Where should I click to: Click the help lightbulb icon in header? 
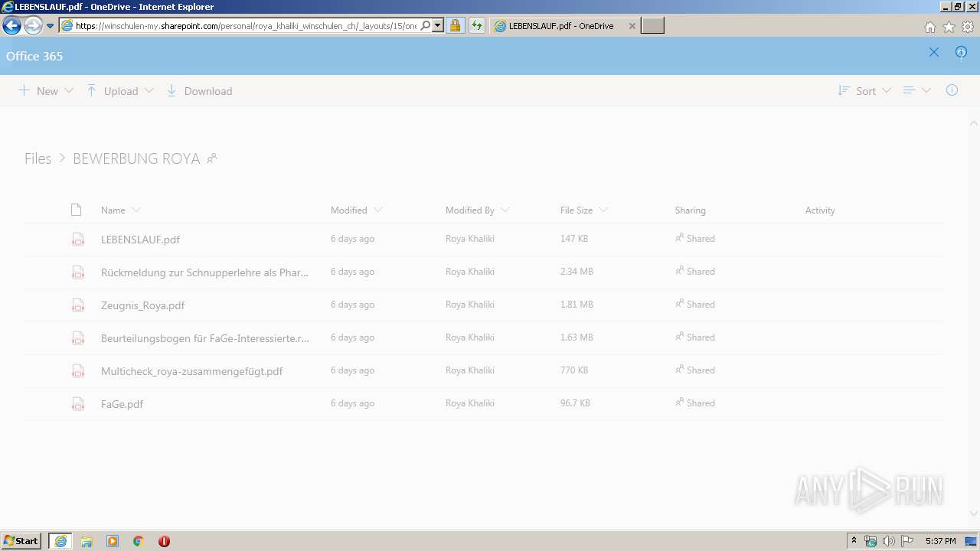pyautogui.click(x=962, y=53)
